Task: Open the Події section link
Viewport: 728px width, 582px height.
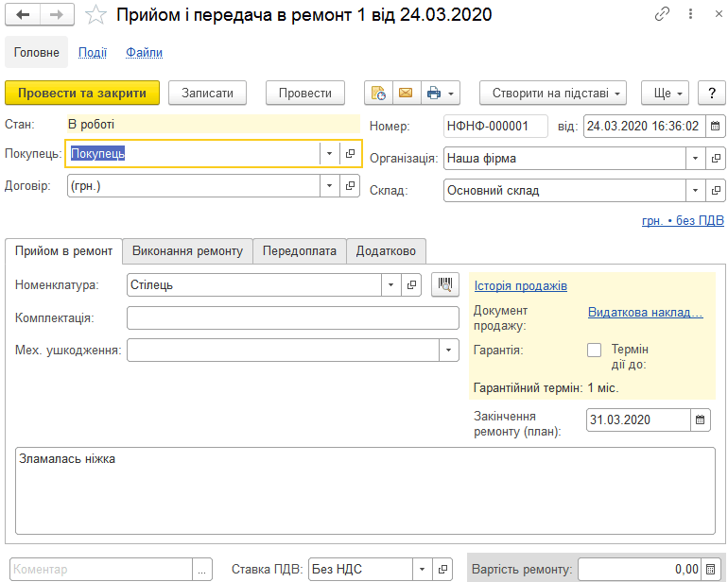Action: coord(93,53)
